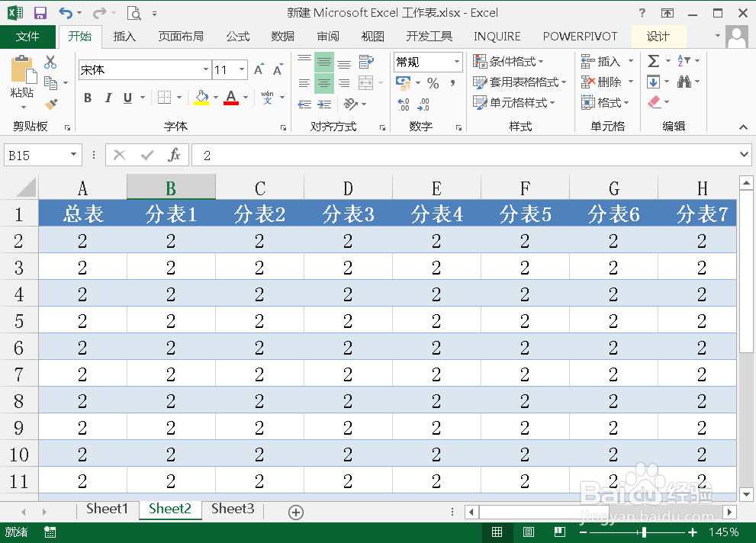Copy selection using the copy icon
The height and width of the screenshot is (543, 756).
tap(50, 83)
